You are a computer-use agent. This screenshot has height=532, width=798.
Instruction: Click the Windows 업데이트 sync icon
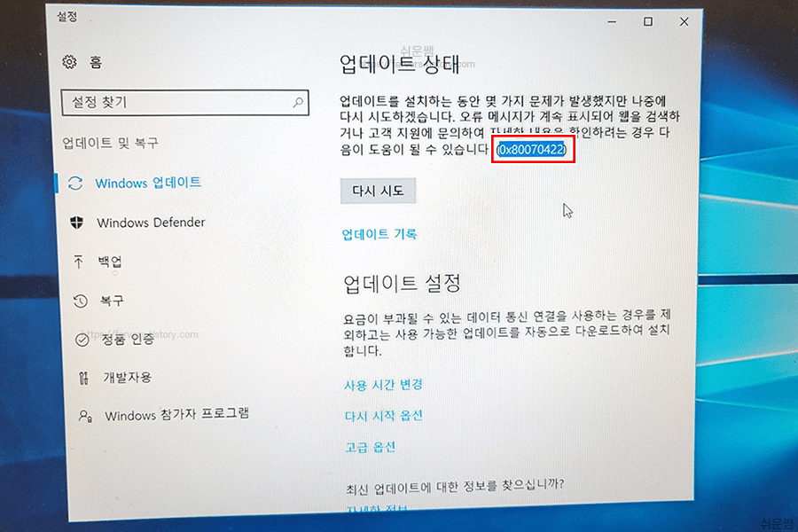75,184
